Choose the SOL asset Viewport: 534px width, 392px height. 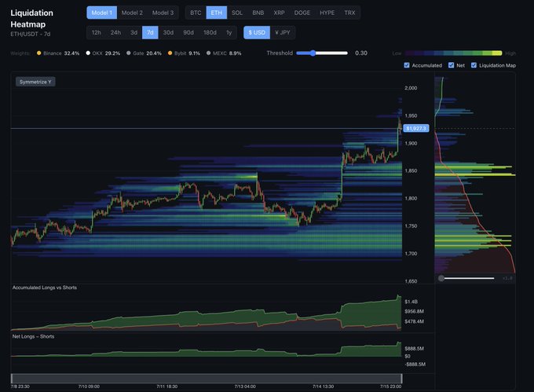pyautogui.click(x=237, y=13)
